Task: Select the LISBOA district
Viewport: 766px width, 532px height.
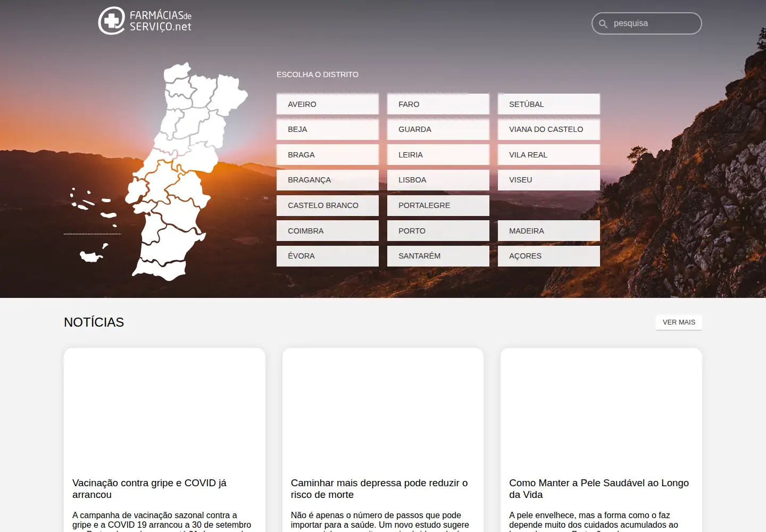Action: coord(438,180)
